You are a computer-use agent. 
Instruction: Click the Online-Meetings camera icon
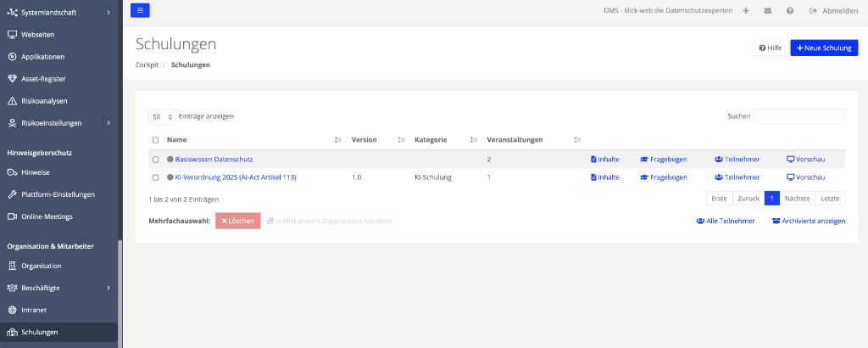[12, 216]
